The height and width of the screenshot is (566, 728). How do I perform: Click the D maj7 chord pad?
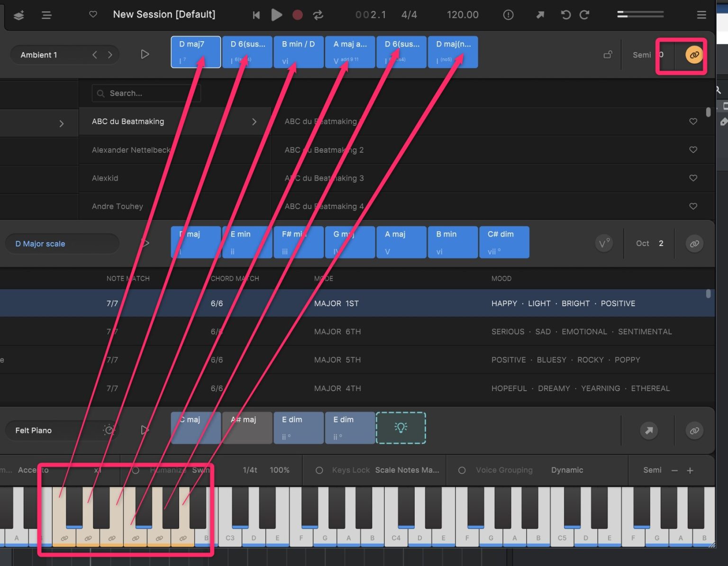point(195,52)
